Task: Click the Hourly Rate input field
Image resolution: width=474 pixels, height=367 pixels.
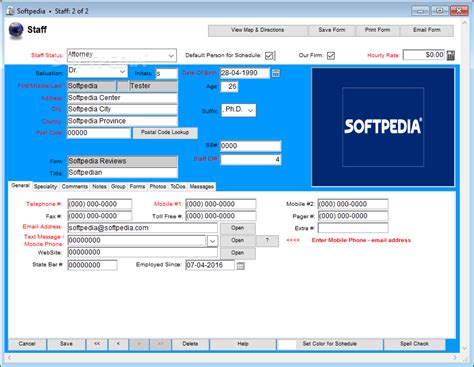Action: tap(424, 55)
